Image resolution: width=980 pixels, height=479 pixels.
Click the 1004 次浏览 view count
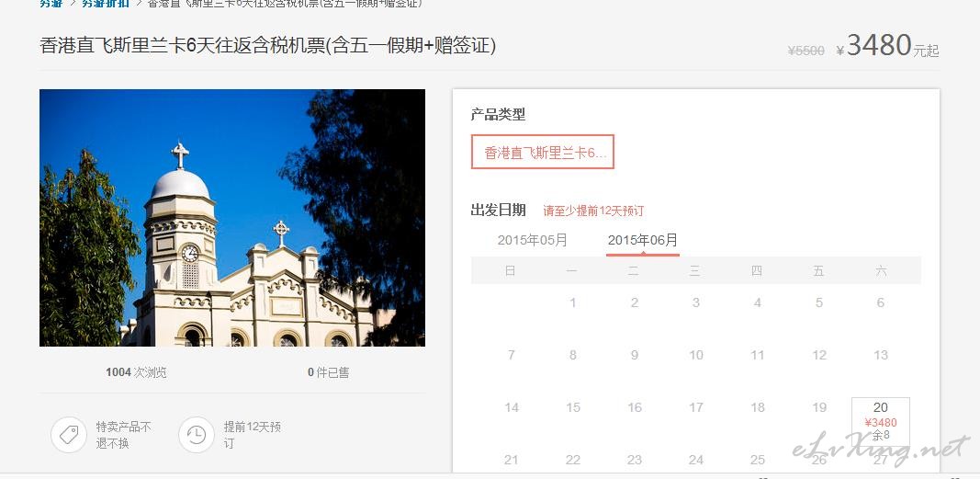click(136, 372)
